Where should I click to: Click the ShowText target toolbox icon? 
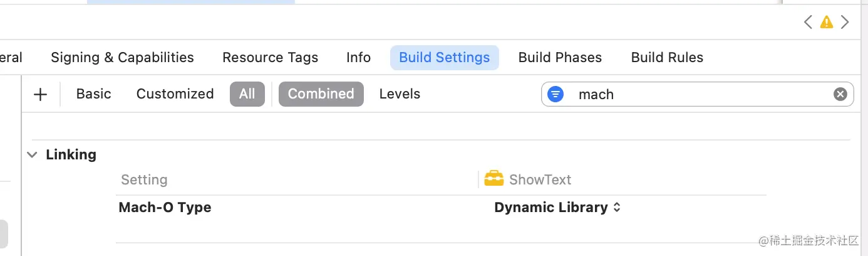point(493,179)
